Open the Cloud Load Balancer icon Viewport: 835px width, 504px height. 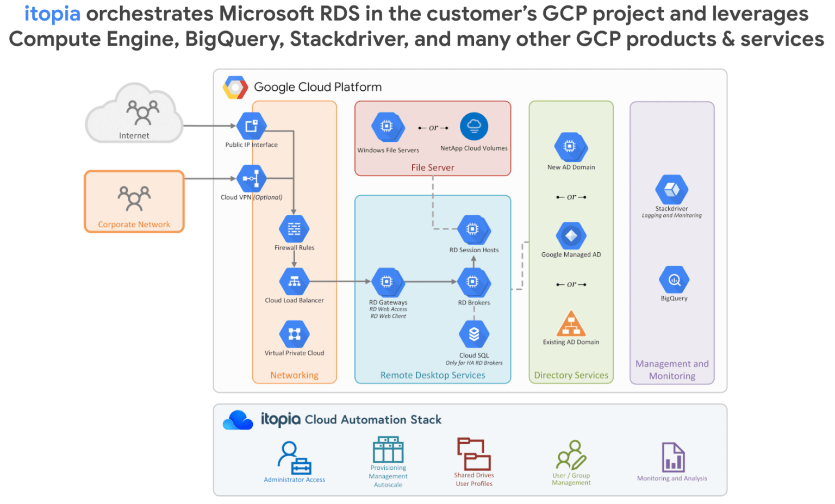[294, 282]
